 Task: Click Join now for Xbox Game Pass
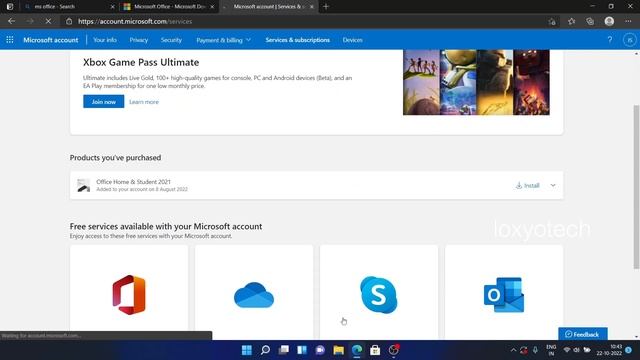click(x=104, y=102)
